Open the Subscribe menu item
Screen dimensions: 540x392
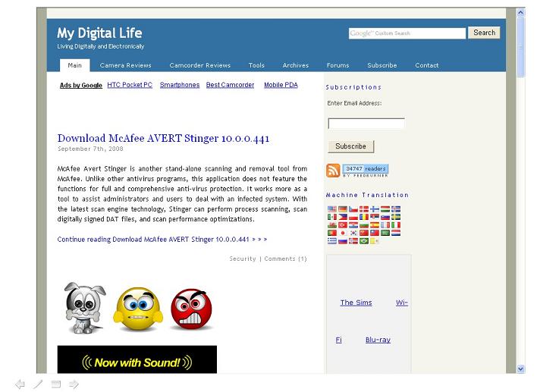click(x=382, y=65)
